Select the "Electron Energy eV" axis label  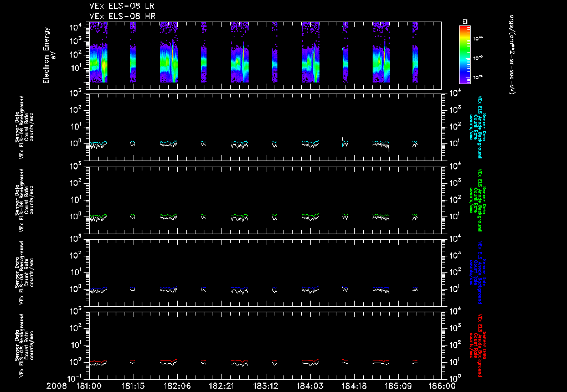pyautogui.click(x=49, y=55)
